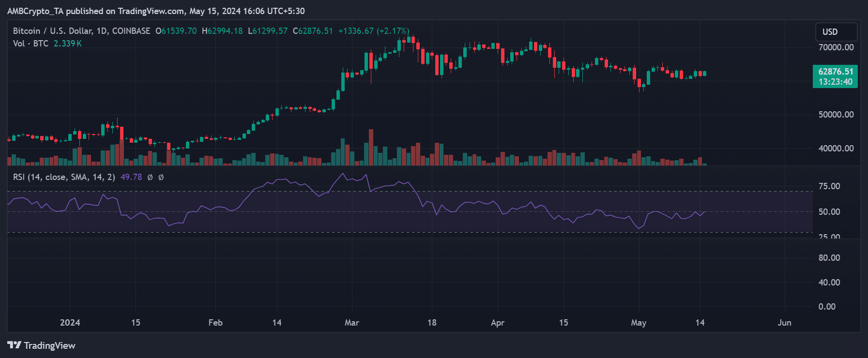
Task: Click the Mar time axis label
Action: pos(352,323)
